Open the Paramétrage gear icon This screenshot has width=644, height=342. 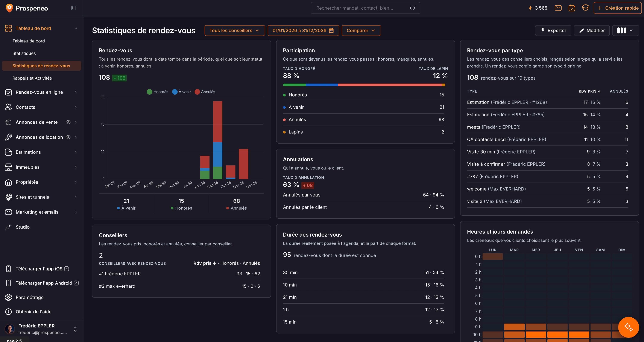(x=9, y=297)
